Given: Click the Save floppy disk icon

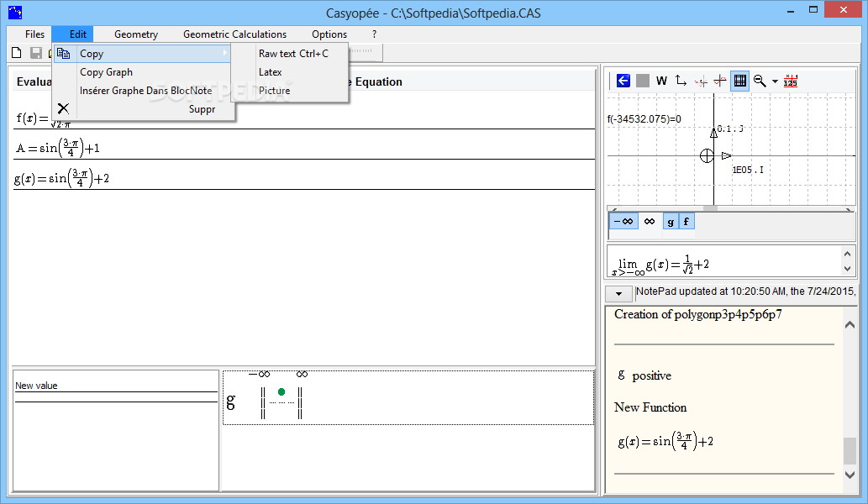Looking at the screenshot, I should click(x=36, y=53).
